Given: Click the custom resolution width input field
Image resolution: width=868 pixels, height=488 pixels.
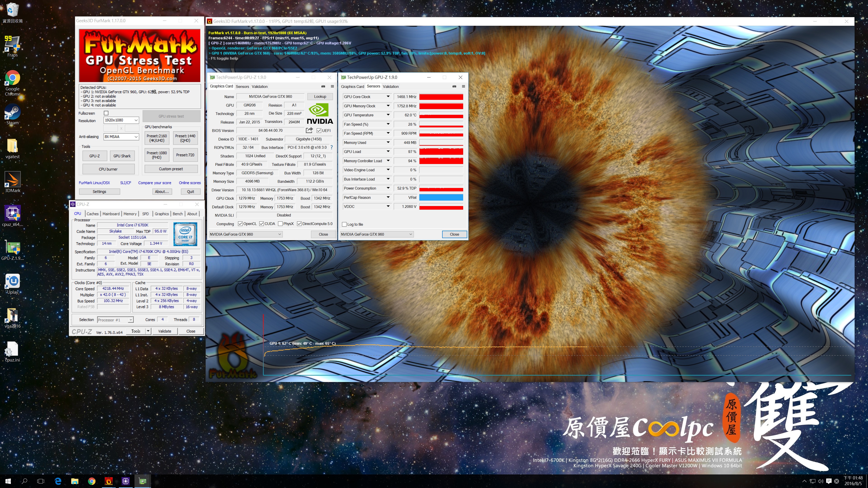Looking at the screenshot, I should (x=111, y=128).
